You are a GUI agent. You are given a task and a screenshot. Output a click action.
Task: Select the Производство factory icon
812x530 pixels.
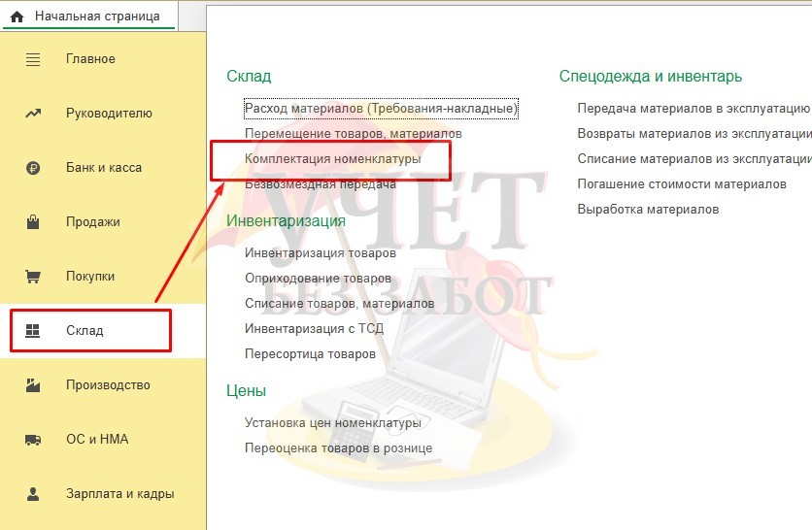[x=33, y=385]
